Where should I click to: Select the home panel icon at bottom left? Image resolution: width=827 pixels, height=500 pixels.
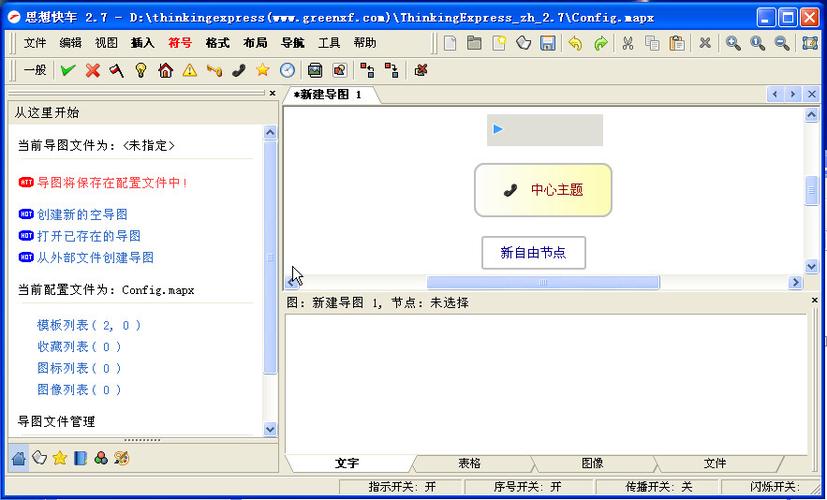coord(18,458)
